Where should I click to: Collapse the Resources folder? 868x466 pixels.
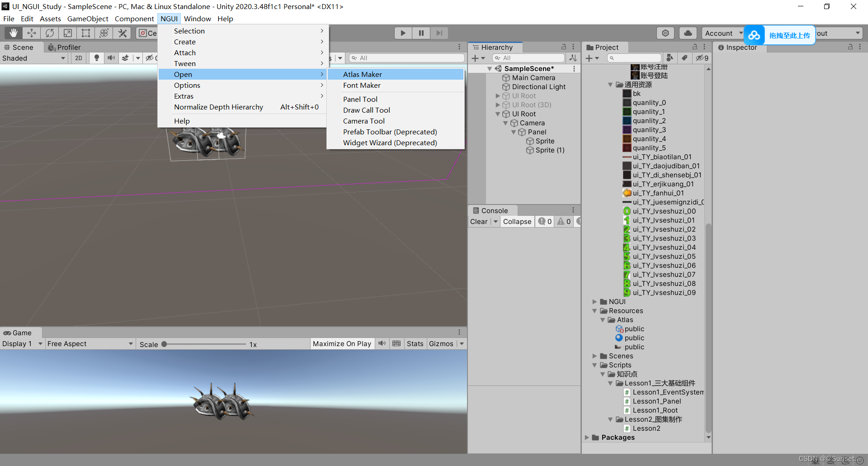point(595,311)
